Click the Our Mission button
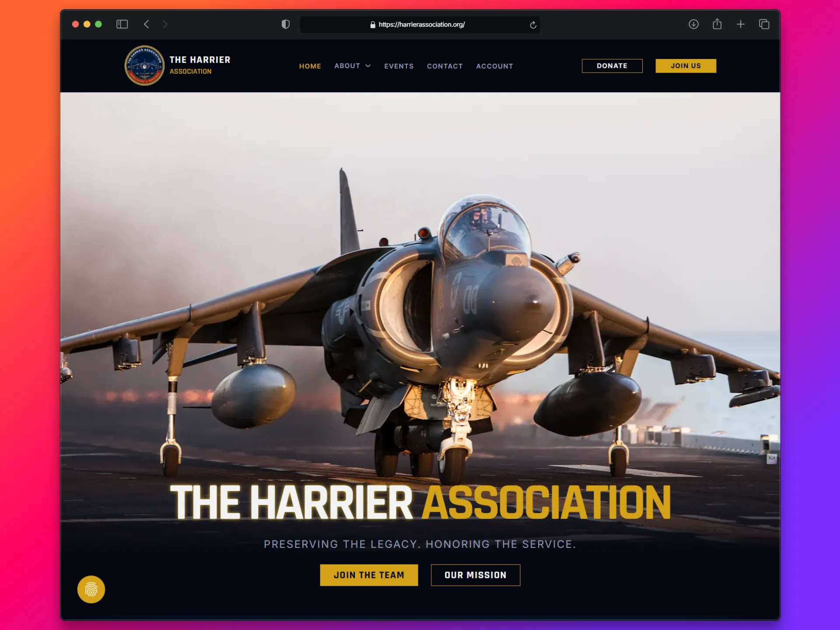This screenshot has height=630, width=840. (x=476, y=575)
